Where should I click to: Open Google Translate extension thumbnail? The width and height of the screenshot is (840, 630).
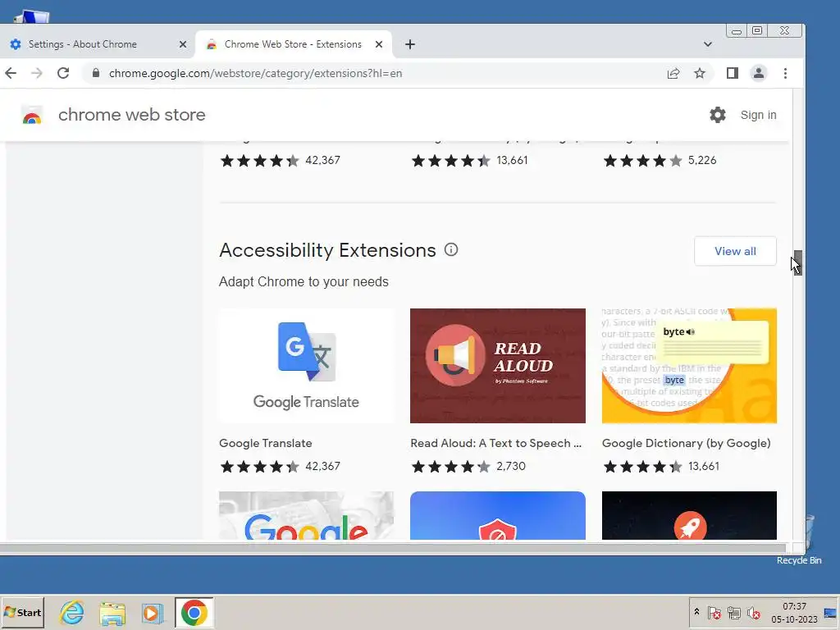(x=306, y=366)
